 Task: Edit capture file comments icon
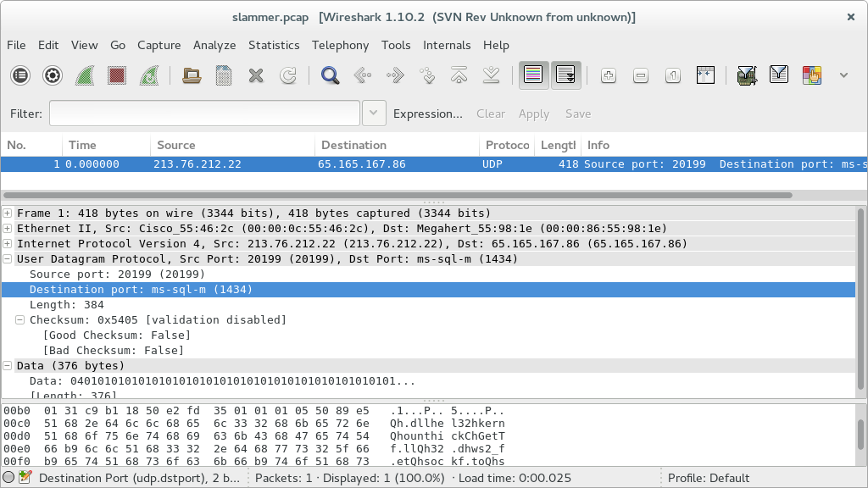point(25,478)
